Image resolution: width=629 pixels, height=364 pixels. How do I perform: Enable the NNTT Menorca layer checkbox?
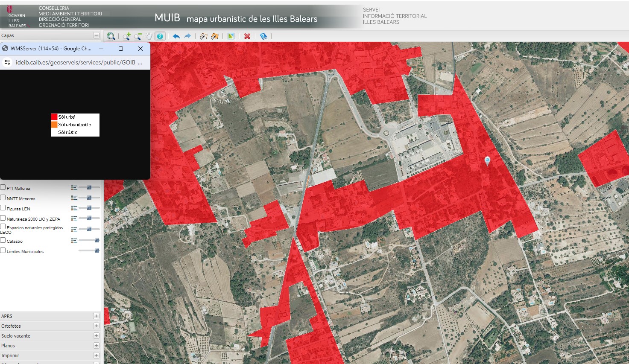3,198
